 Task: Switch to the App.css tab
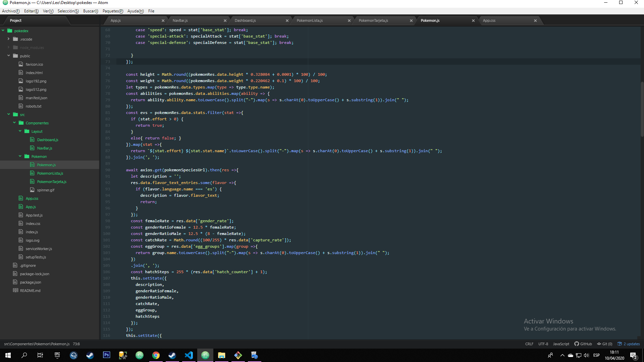point(489,20)
